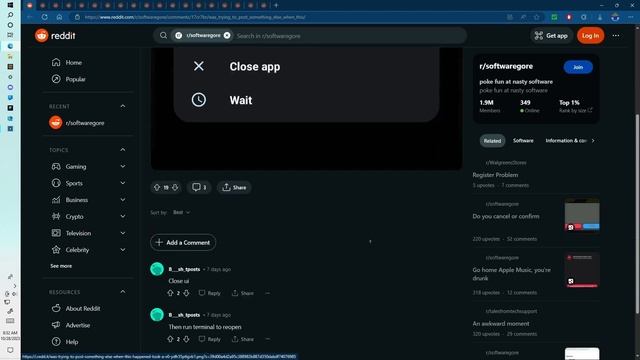The image size is (640, 360).
Task: Select the Information & com tab
Action: point(566,141)
